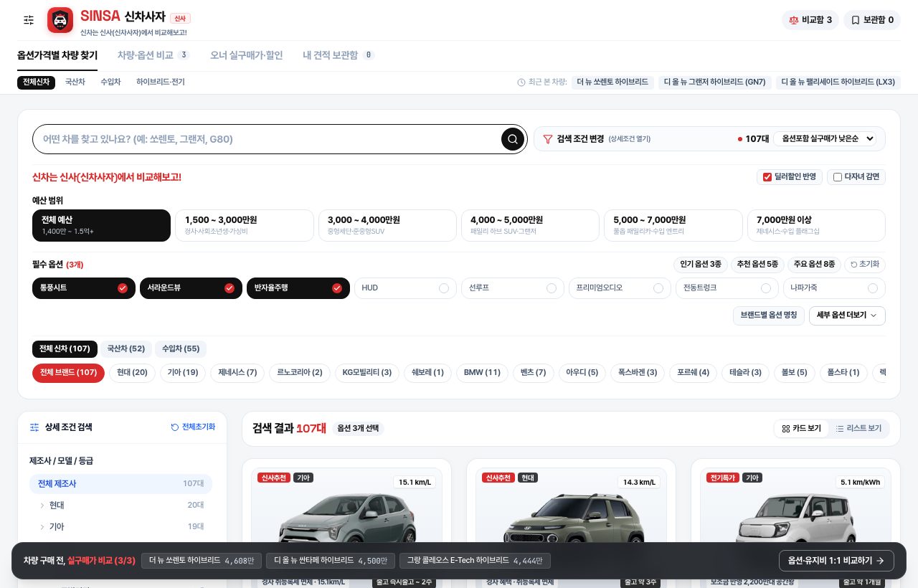918x588 pixels.
Task: Choose 7,000만원 이상 budget range
Action: pos(816,225)
